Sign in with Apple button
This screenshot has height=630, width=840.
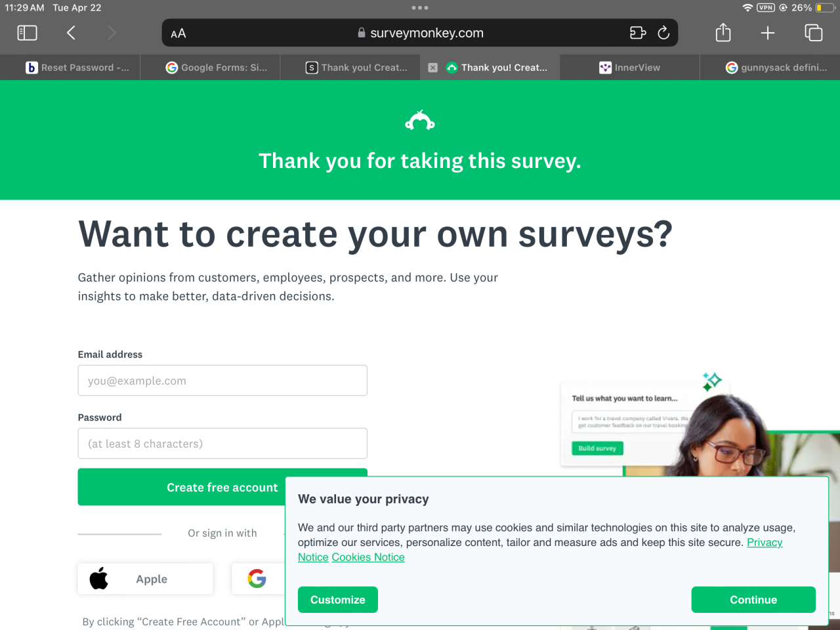(x=145, y=579)
